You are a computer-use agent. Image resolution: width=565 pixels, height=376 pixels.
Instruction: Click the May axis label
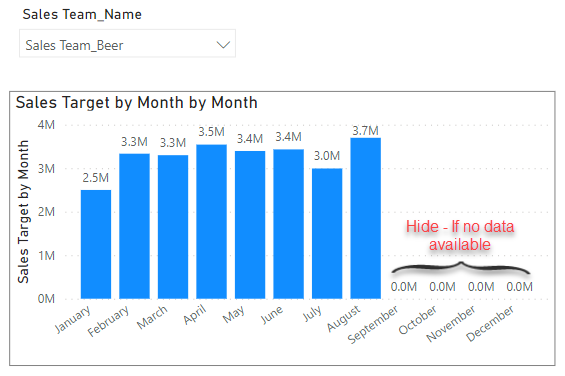[x=234, y=314]
